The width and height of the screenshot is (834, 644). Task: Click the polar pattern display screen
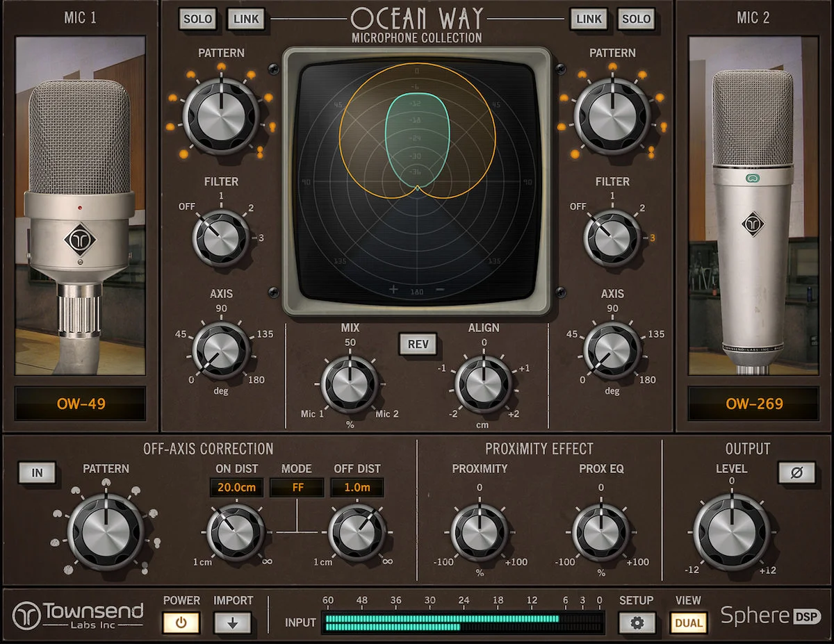417,181
